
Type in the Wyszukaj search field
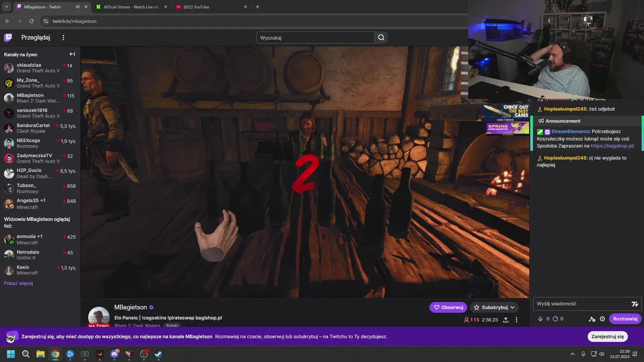click(x=315, y=38)
